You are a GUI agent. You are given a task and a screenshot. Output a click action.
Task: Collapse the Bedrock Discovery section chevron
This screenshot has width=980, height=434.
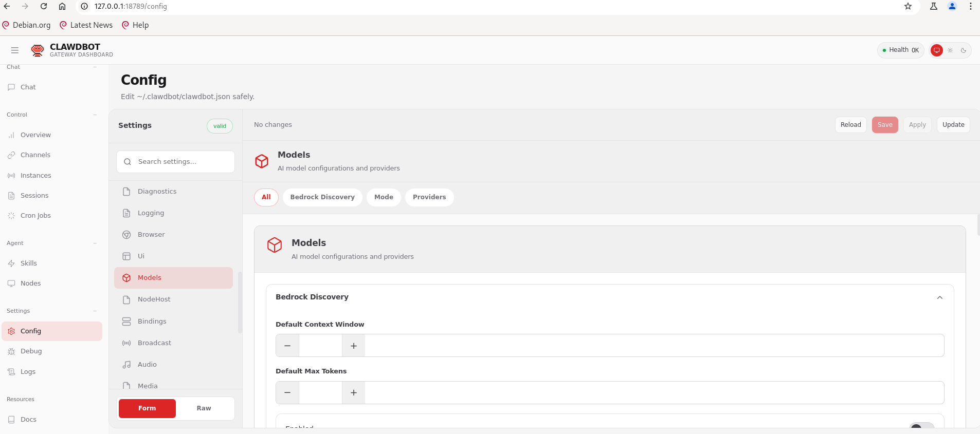click(x=939, y=297)
